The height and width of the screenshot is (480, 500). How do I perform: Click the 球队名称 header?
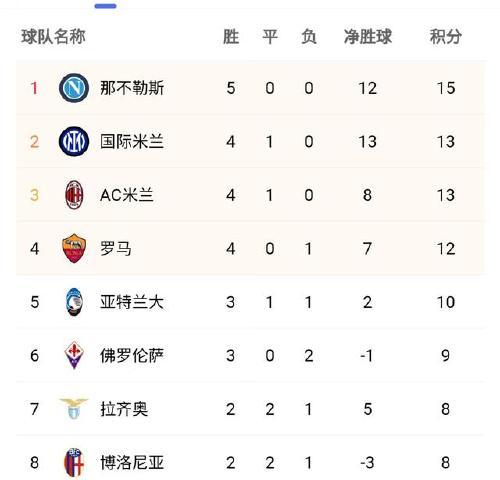point(53,37)
